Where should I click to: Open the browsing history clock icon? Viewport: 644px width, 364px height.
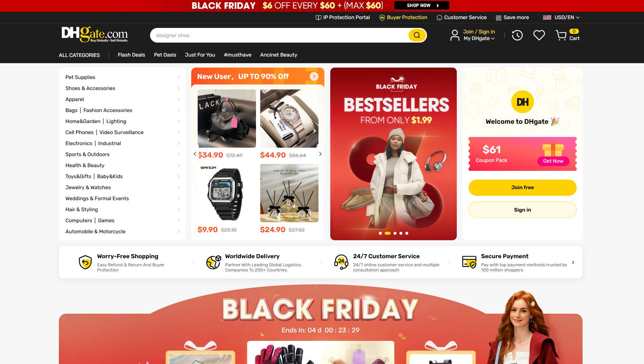click(517, 35)
